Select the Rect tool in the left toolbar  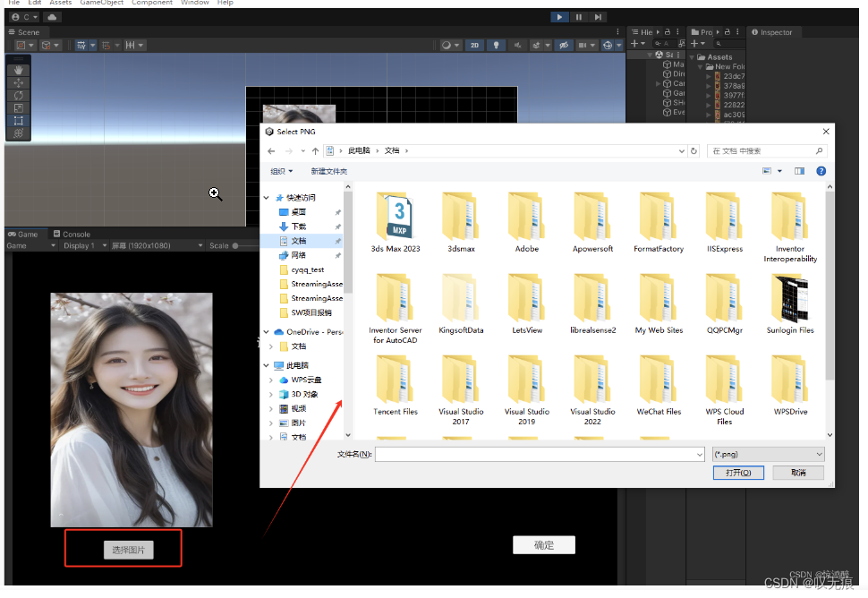point(18,121)
